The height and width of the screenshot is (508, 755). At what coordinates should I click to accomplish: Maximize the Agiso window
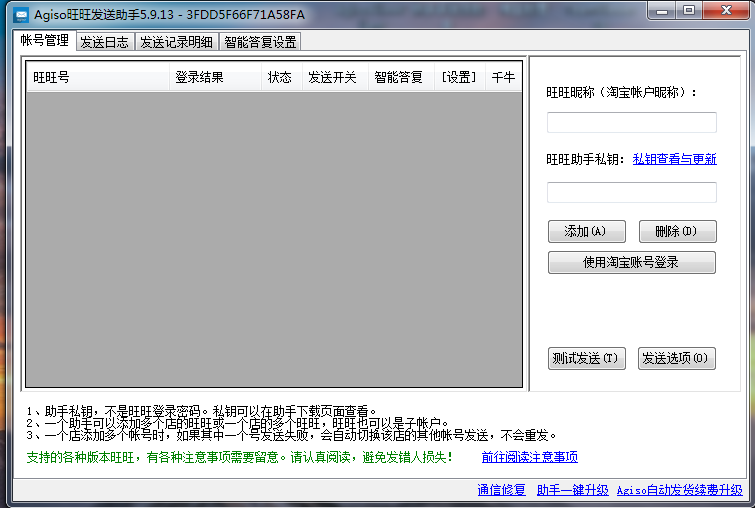690,11
